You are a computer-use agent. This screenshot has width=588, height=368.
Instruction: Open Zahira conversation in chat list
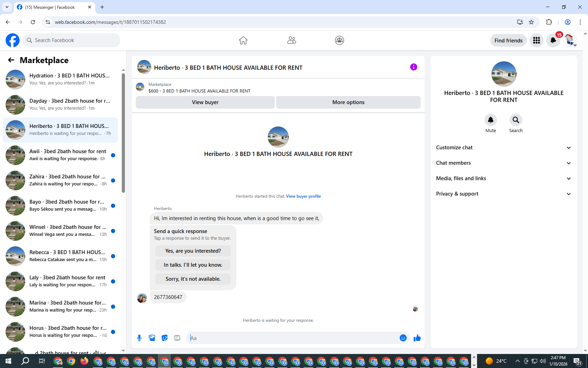(x=60, y=180)
